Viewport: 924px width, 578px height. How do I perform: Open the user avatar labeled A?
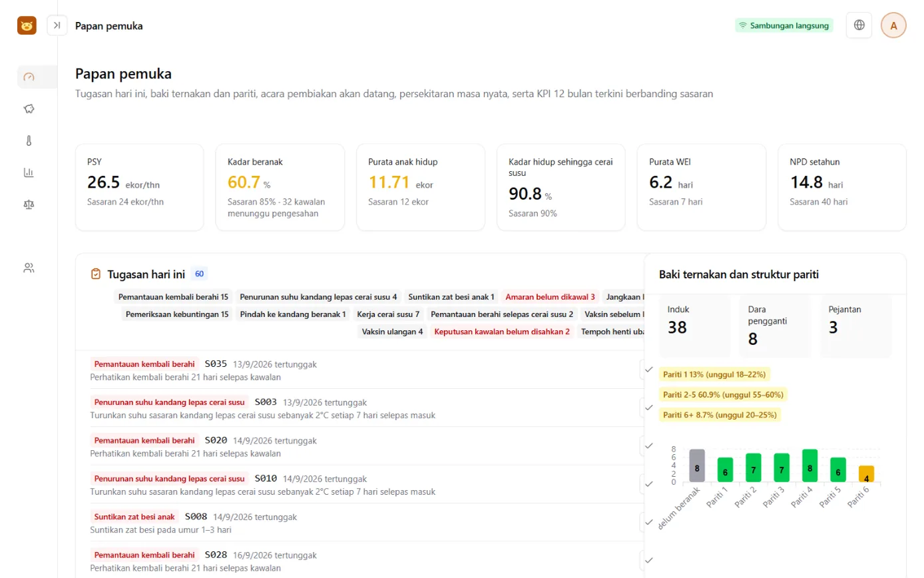(893, 25)
